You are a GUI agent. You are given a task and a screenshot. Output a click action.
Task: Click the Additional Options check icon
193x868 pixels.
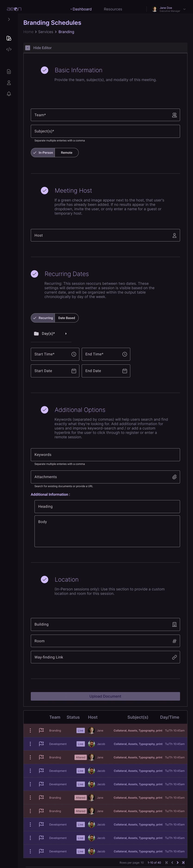click(x=44, y=410)
